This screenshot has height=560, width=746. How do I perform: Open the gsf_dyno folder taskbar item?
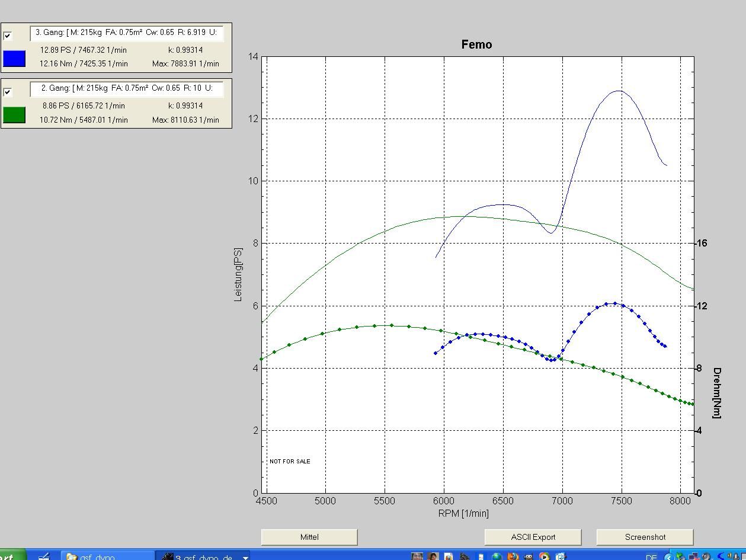(x=107, y=556)
